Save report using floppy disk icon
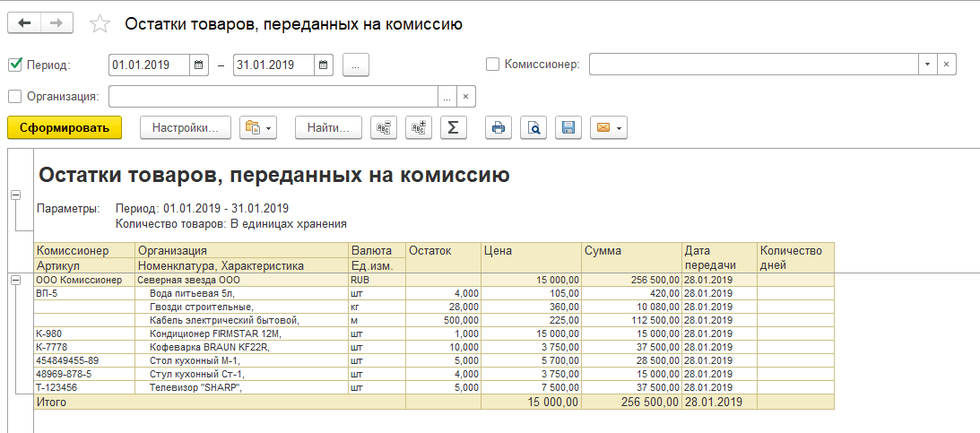Image resolution: width=980 pixels, height=433 pixels. click(568, 128)
